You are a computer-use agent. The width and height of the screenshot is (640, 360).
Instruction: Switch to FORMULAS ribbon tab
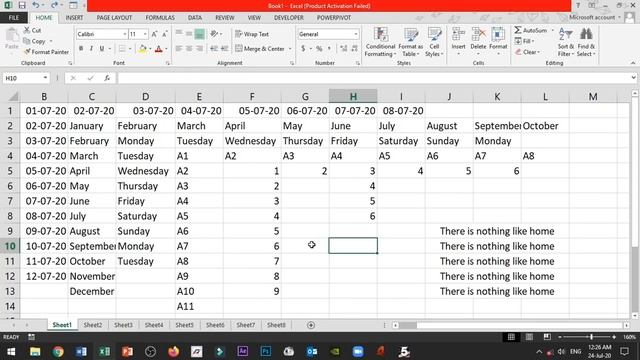160,18
